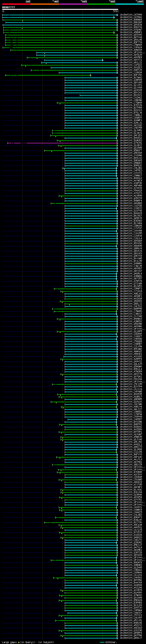Viewport: 146px width, 644px height.
Task: Open hit UniRef100_C0PA24
Action: tap(131, 48)
